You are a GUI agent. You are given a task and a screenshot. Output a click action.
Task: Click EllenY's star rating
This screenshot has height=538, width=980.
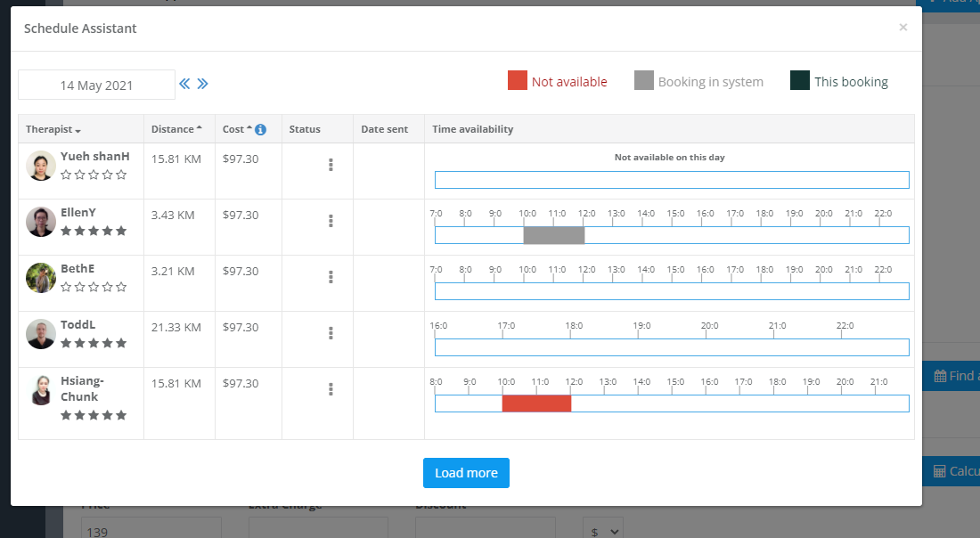point(94,232)
